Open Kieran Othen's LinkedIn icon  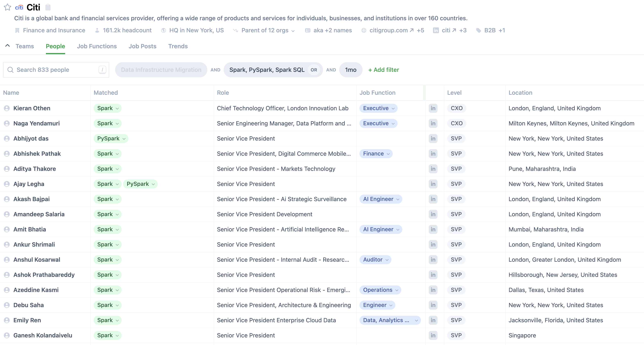coord(433,108)
